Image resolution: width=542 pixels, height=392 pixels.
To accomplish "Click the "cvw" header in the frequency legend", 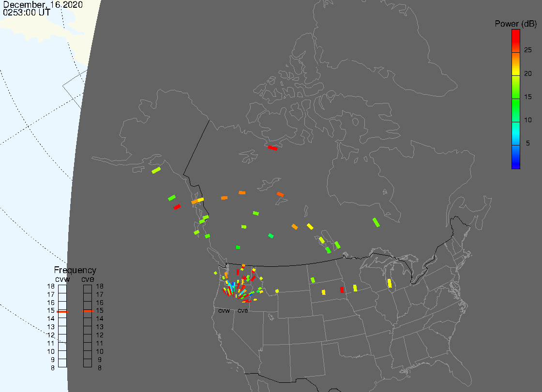I will (x=62, y=279).
